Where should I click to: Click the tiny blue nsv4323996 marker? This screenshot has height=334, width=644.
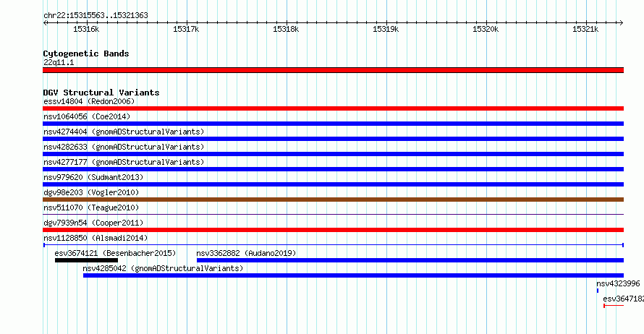(x=598, y=291)
